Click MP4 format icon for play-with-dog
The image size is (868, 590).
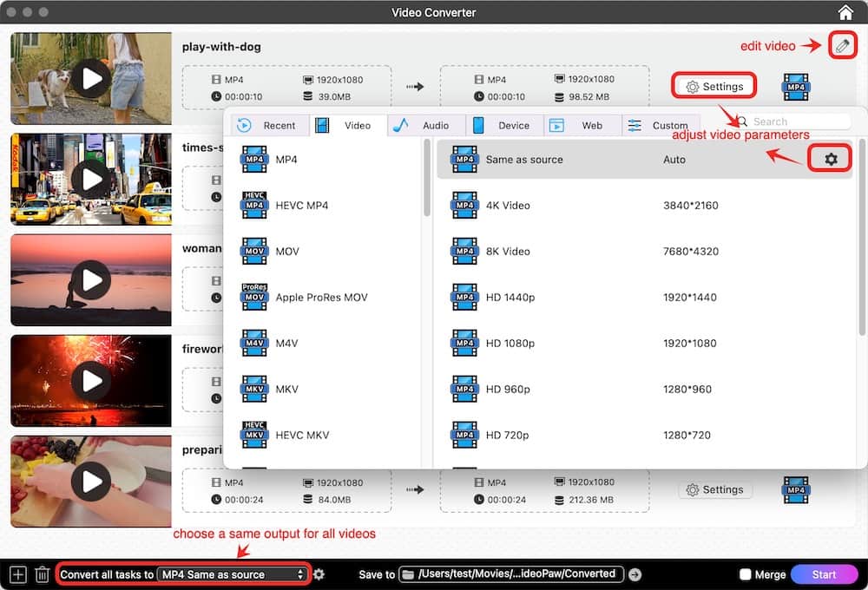[795, 87]
